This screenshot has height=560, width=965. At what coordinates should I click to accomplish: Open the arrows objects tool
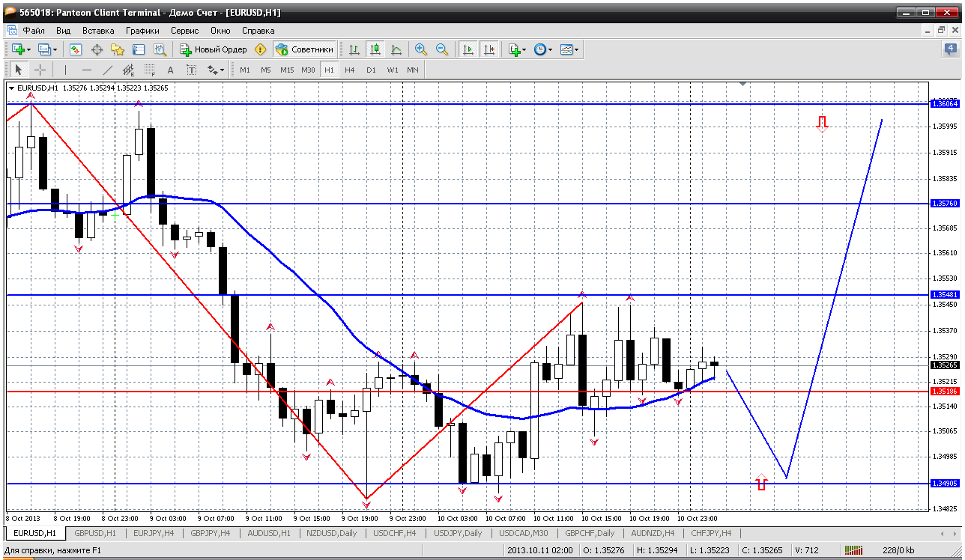coord(212,70)
